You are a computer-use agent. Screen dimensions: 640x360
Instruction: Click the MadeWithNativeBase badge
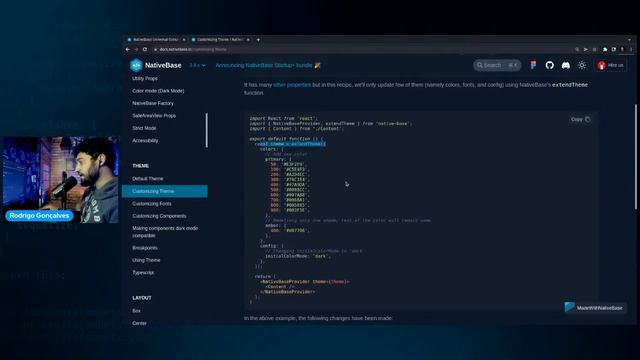click(x=594, y=308)
